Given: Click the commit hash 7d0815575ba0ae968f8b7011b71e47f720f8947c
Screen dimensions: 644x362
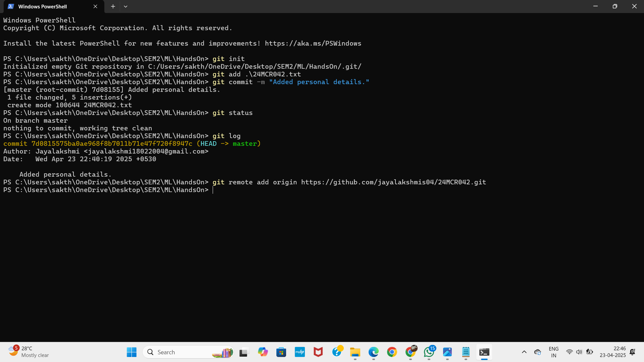Looking at the screenshot, I should (112, 143).
